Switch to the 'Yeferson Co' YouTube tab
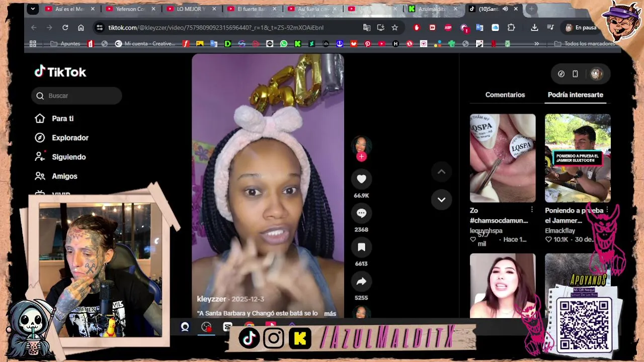The width and height of the screenshot is (644, 362). [130, 9]
